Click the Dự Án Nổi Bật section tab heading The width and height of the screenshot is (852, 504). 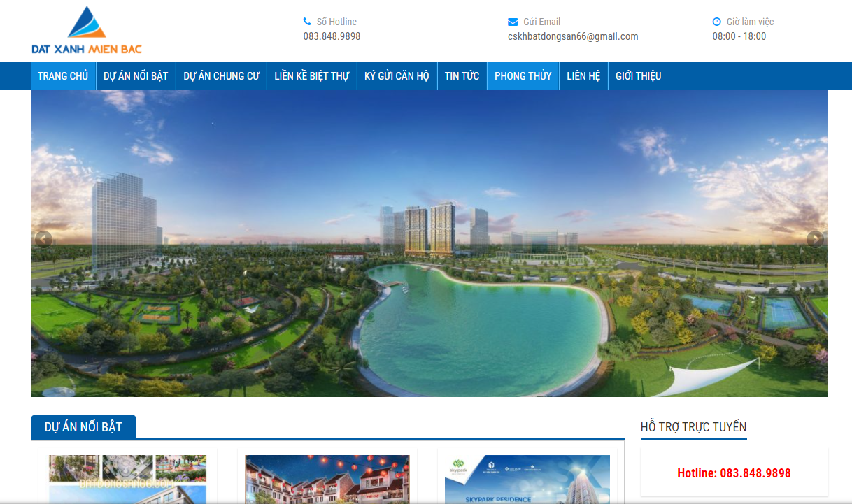83,426
